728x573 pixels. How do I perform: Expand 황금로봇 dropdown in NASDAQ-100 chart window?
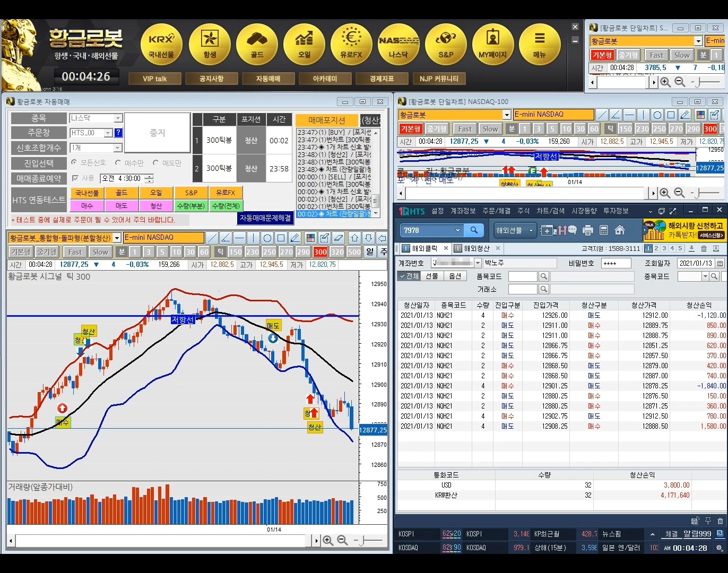click(x=507, y=115)
